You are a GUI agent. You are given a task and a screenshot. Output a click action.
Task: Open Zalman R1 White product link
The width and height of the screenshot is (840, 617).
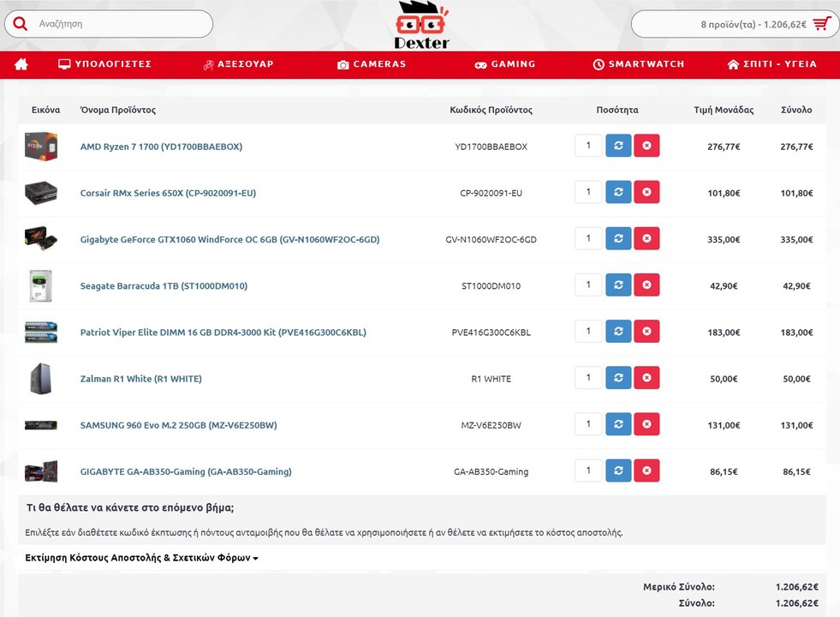coord(141,379)
